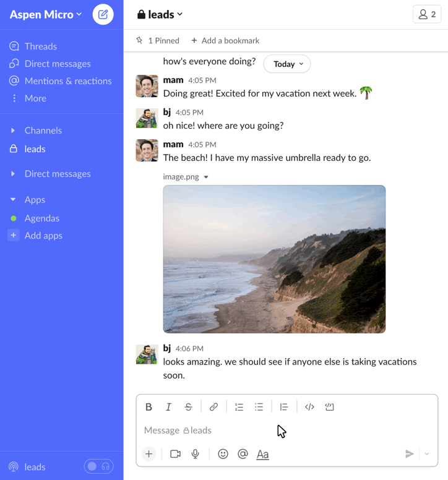Image resolution: width=448 pixels, height=480 pixels.
Task: Toggle italic formatting
Action: (x=168, y=407)
